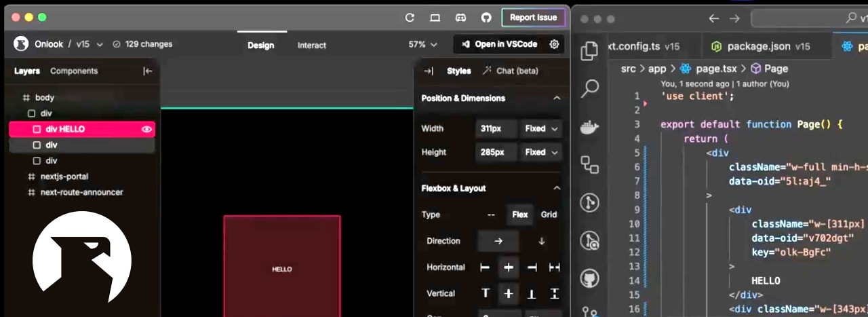Select the Layers tab
868x317 pixels.
(x=27, y=71)
